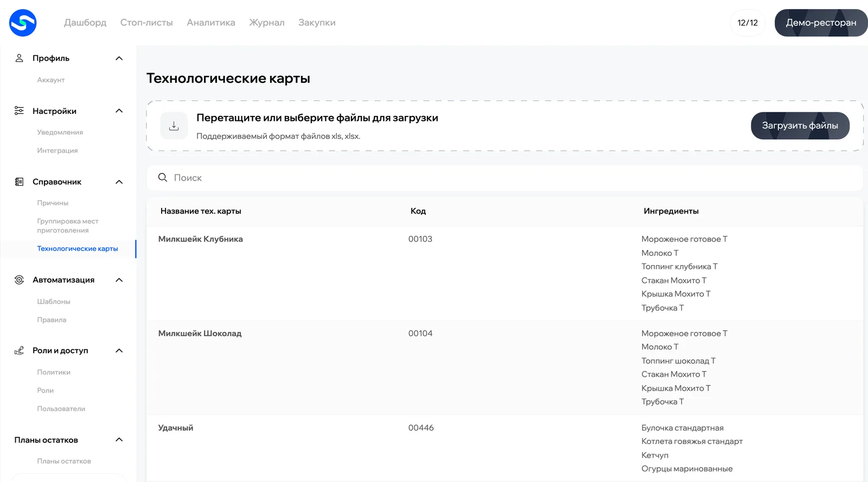Collapse the Роли и доступ chevron

[119, 350]
